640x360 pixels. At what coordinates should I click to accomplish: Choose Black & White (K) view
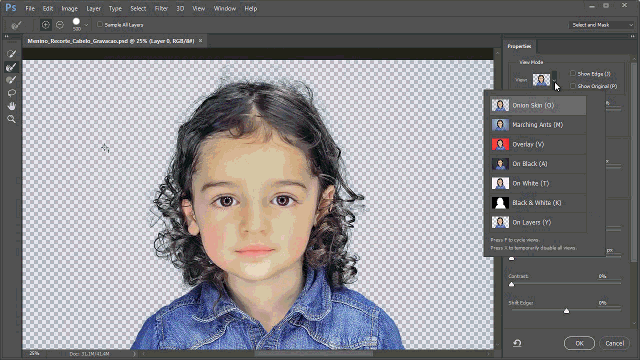[538, 203]
